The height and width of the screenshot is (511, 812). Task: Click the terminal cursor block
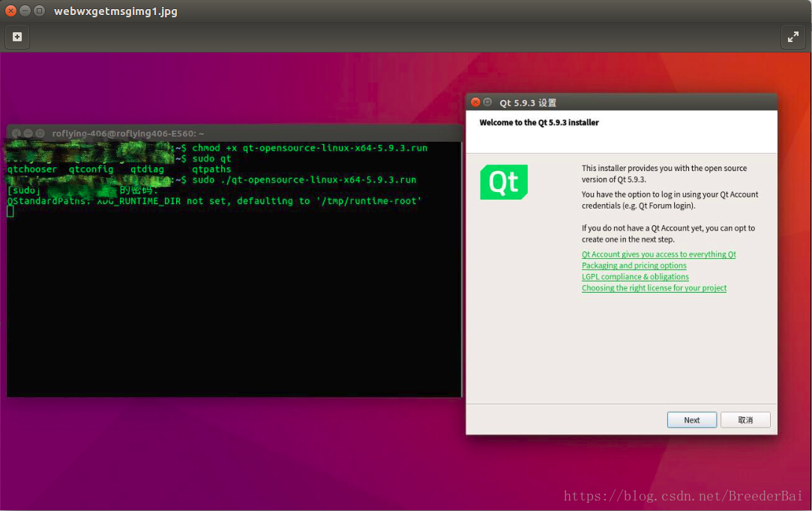pyautogui.click(x=10, y=212)
